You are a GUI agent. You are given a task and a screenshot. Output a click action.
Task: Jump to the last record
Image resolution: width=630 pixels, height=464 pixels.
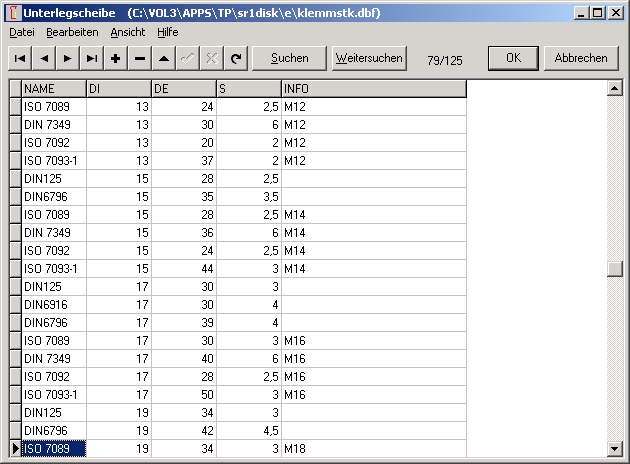[92, 59]
